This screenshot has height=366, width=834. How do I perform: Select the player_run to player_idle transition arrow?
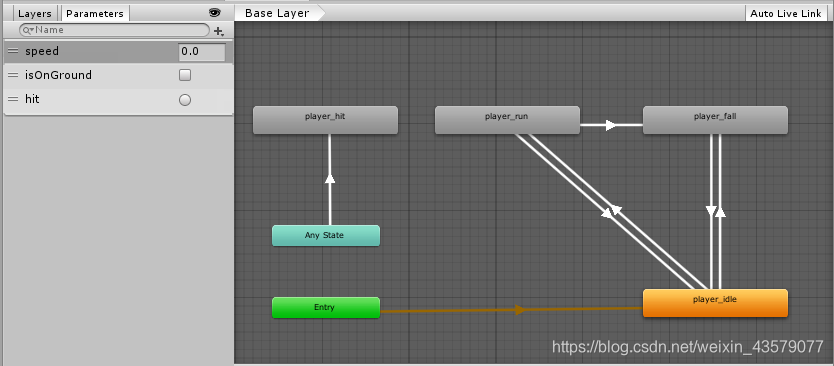click(606, 213)
